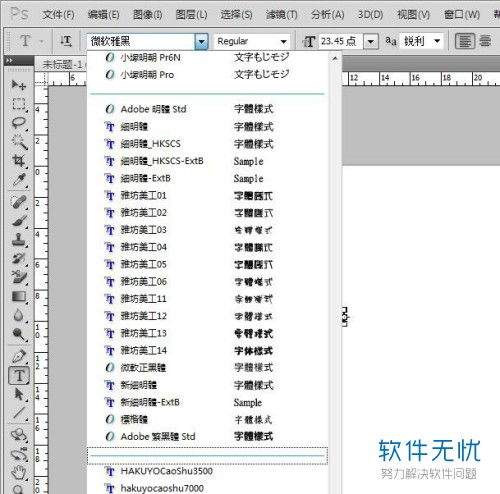Image resolution: width=500 pixels, height=494 pixels.
Task: Expand the collapsed toolbar double-arrow
Action: point(9,61)
